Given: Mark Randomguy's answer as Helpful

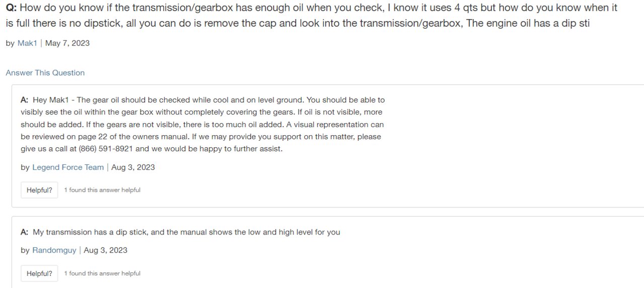Looking at the screenshot, I should 39,273.
